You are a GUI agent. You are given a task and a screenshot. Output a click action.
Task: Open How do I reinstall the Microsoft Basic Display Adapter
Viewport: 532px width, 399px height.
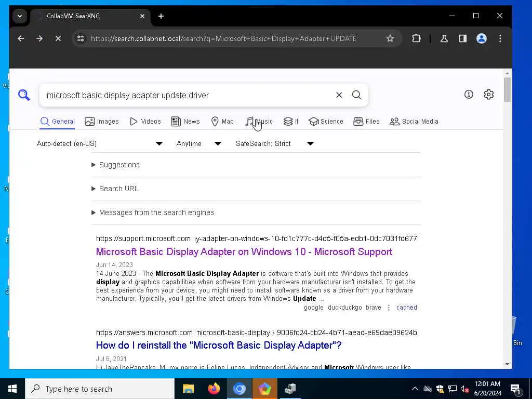[x=219, y=345]
